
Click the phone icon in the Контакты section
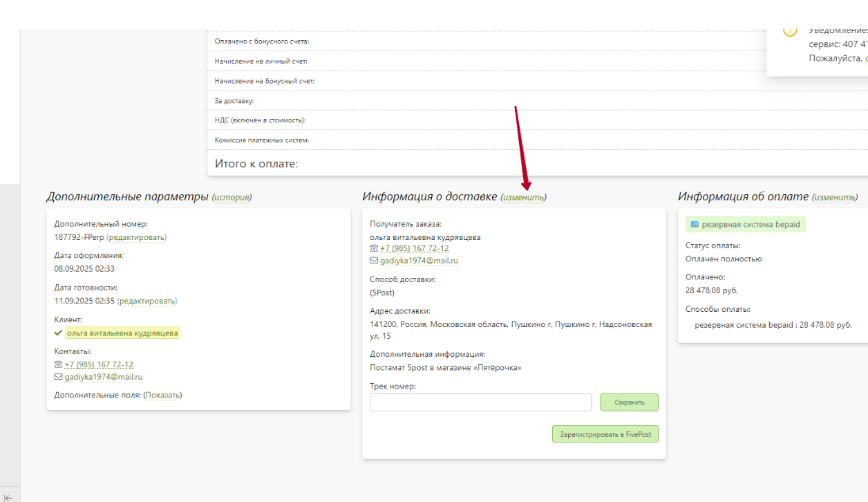(x=58, y=364)
